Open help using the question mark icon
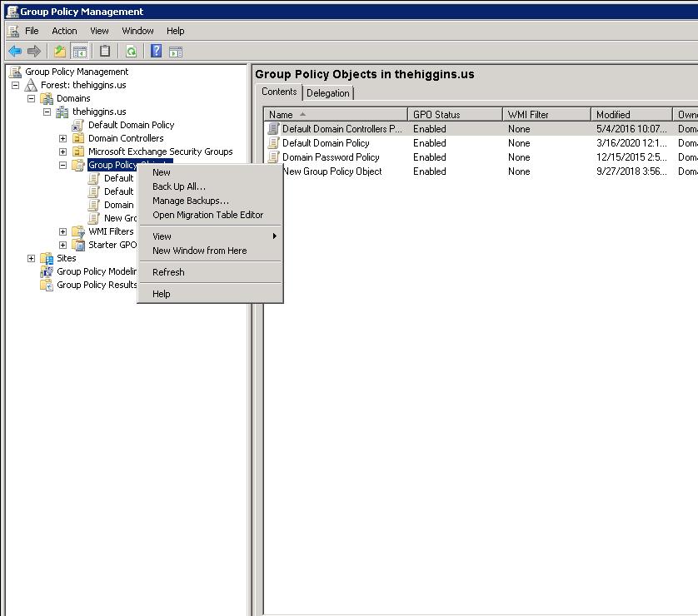This screenshot has width=698, height=616. click(156, 51)
